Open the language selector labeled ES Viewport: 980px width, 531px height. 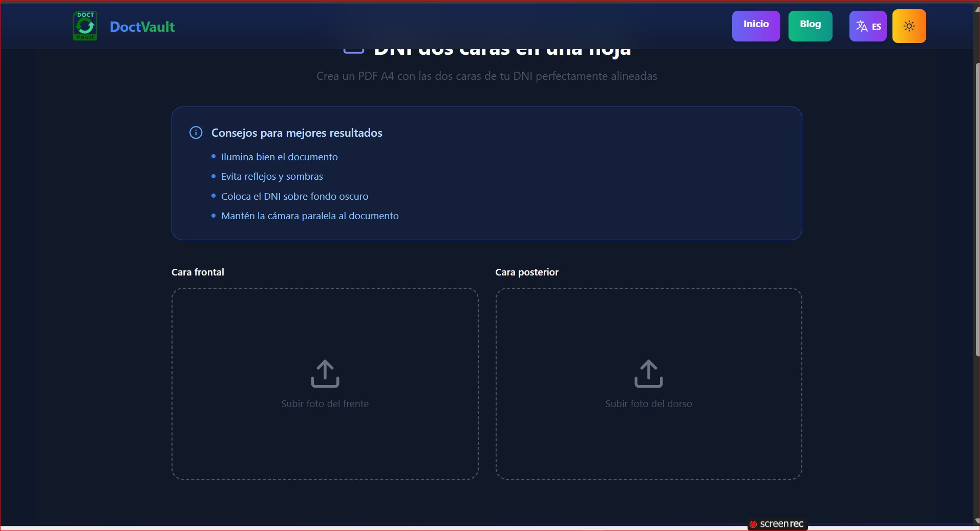point(868,26)
